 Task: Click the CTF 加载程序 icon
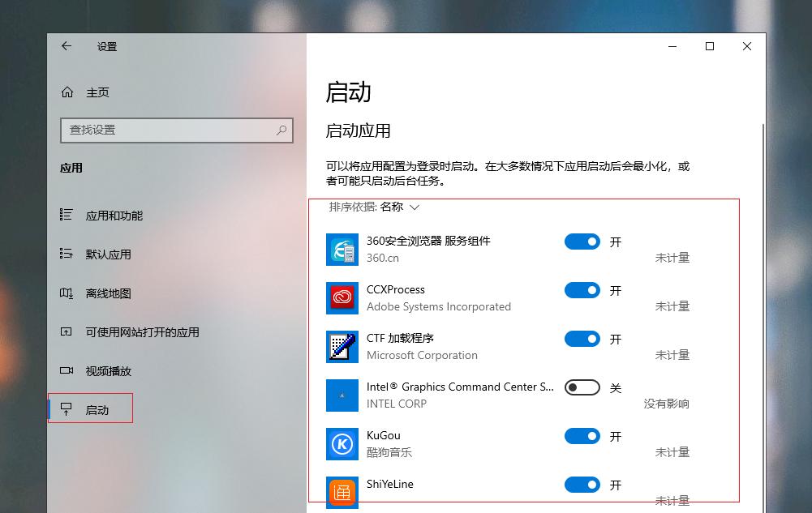(x=342, y=347)
